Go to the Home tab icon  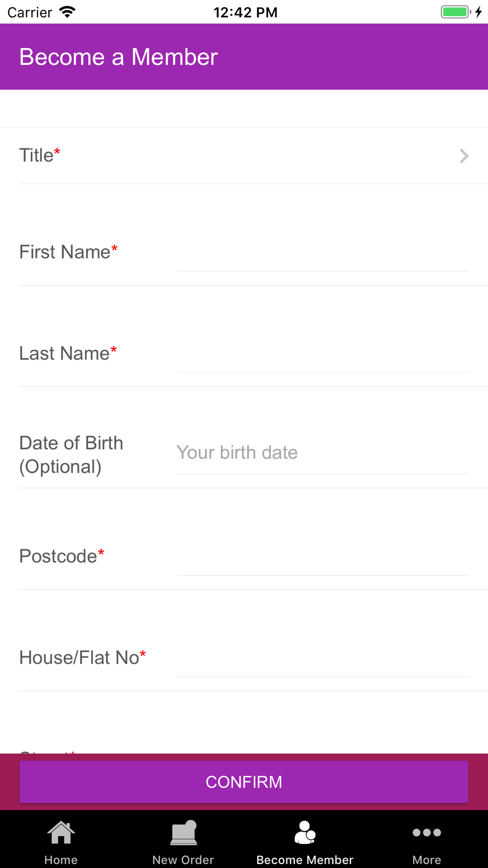61,833
